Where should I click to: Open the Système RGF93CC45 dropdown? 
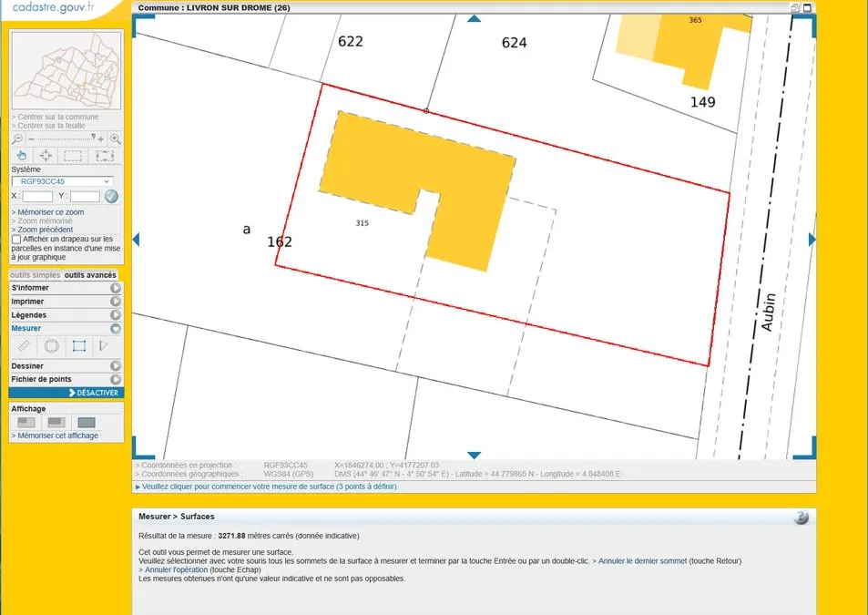pyautogui.click(x=63, y=181)
